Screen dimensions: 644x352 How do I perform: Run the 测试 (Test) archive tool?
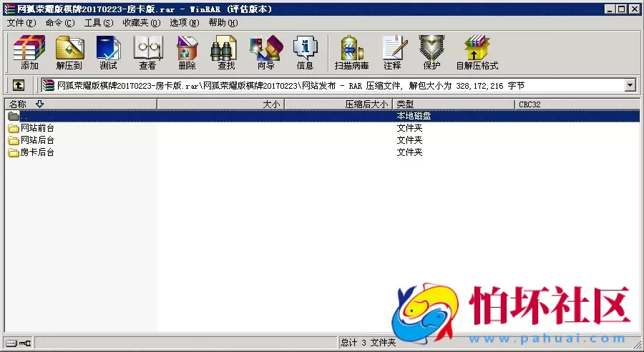coord(109,52)
